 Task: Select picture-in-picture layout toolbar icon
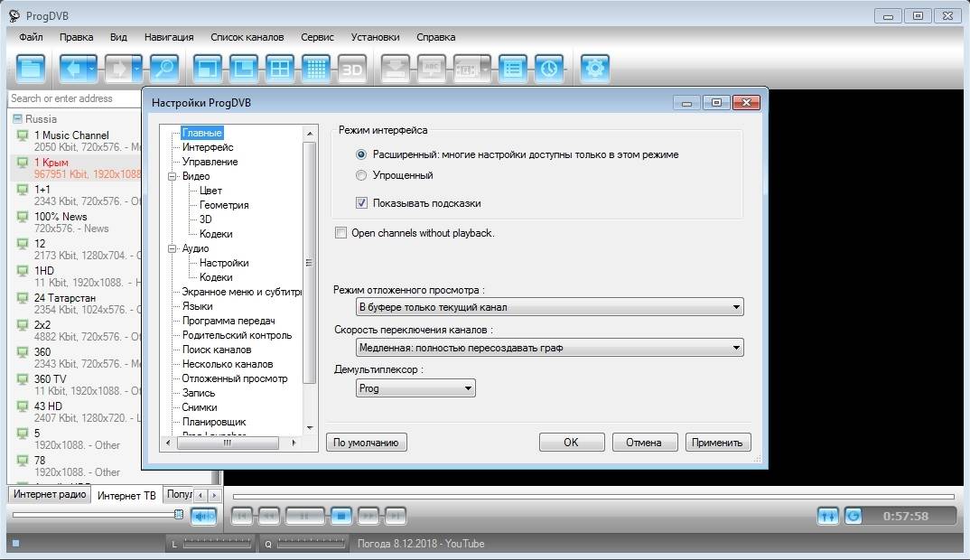[x=244, y=69]
